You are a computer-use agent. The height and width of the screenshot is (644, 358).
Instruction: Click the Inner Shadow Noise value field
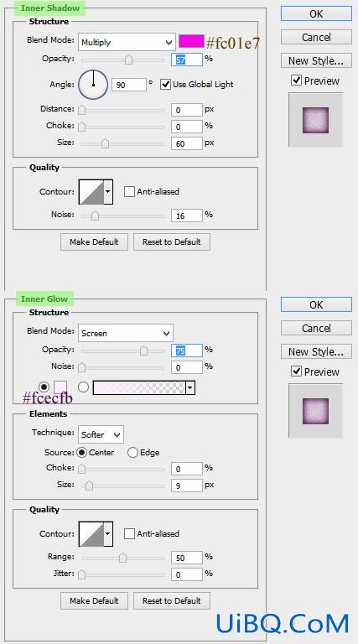(187, 216)
